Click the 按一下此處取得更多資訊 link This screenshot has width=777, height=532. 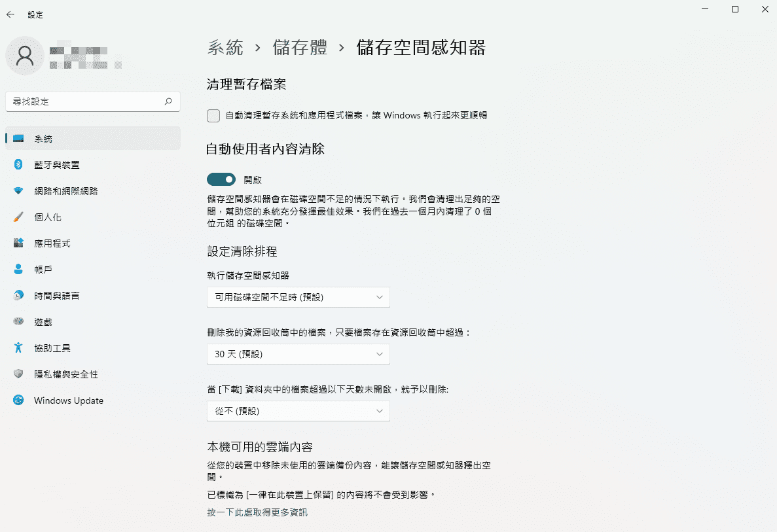pos(257,512)
